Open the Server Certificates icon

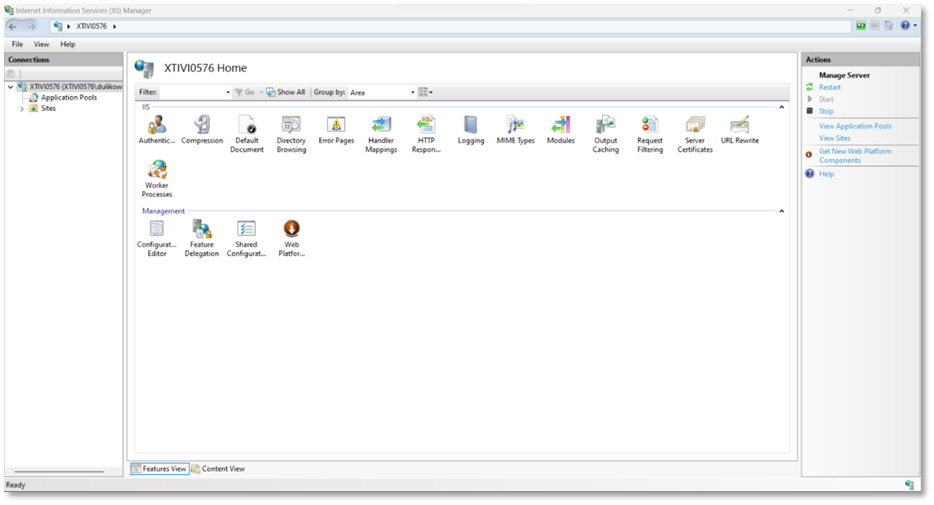(x=695, y=126)
